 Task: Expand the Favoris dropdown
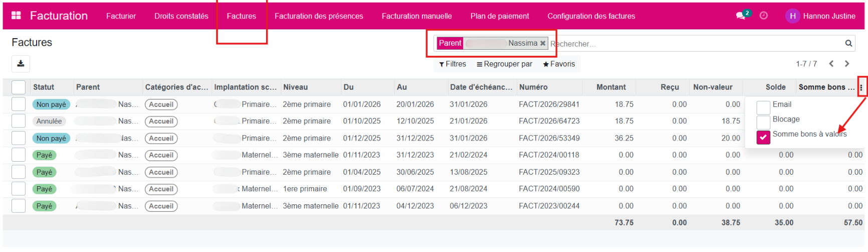(x=559, y=64)
